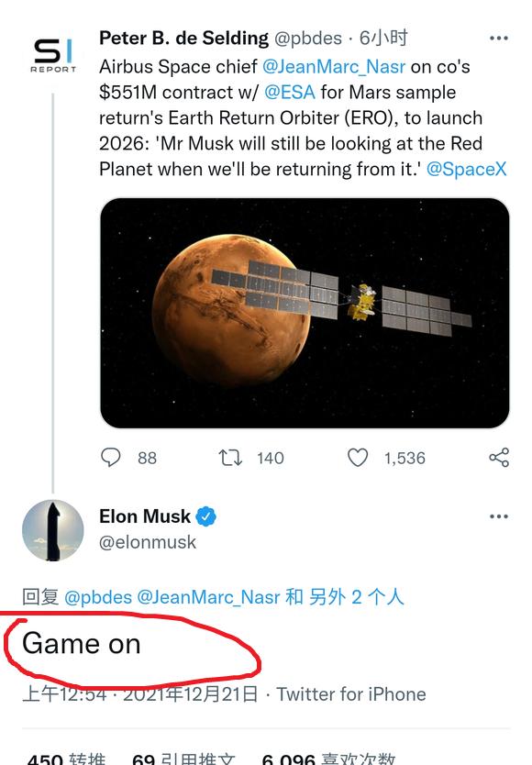Follow the @ESA mention link

point(290,93)
